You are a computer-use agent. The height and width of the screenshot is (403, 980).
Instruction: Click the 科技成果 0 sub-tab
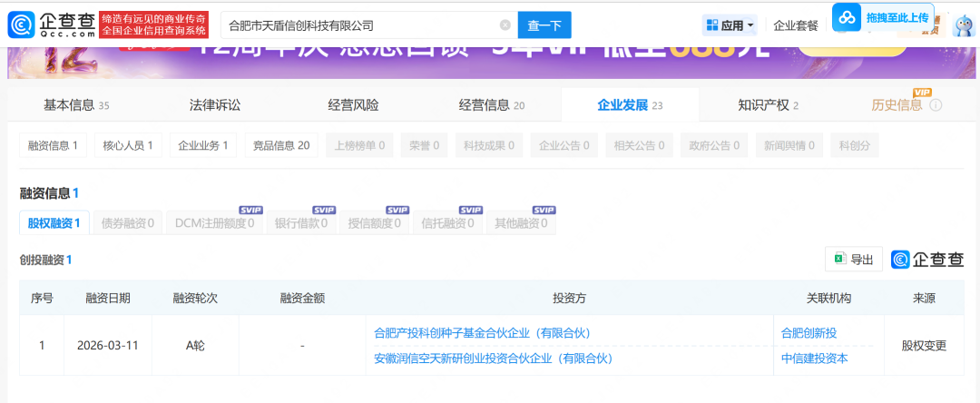489,145
